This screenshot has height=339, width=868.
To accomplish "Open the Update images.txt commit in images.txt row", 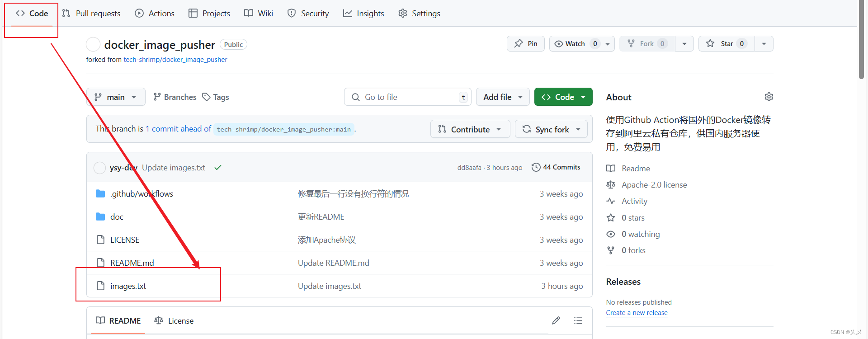I will 329,286.
